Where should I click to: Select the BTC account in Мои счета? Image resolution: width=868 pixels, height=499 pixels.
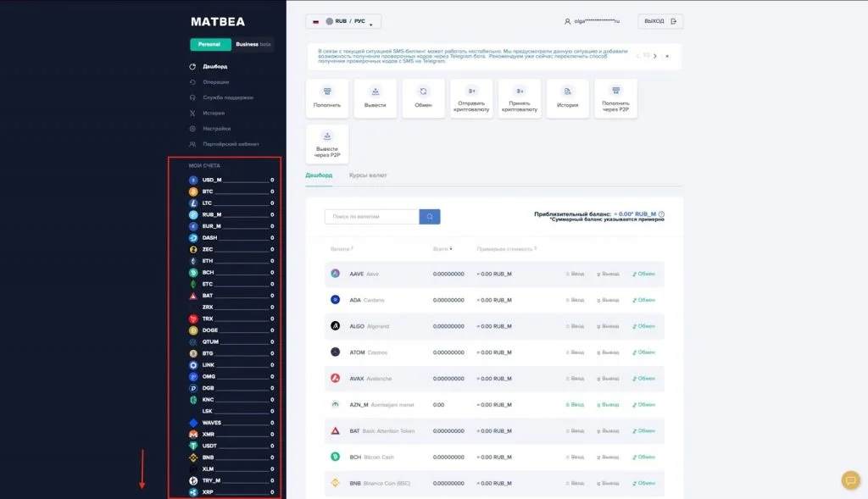[x=231, y=191]
